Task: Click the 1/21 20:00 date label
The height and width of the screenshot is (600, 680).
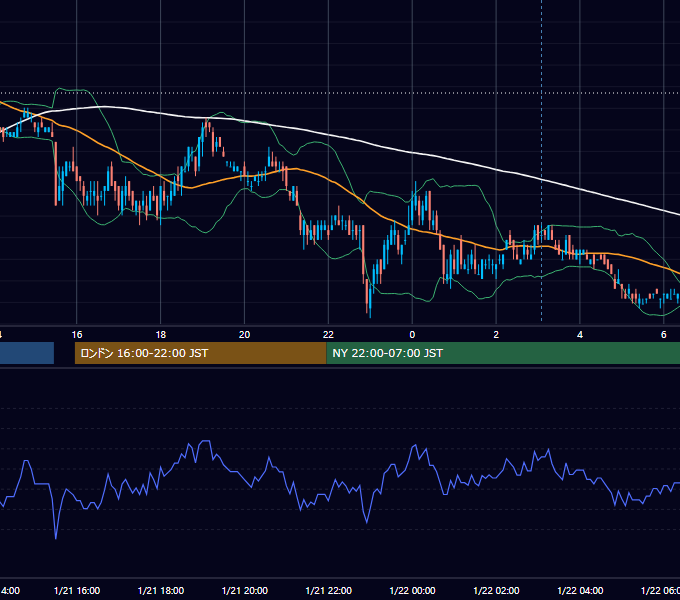Action: tap(245, 590)
